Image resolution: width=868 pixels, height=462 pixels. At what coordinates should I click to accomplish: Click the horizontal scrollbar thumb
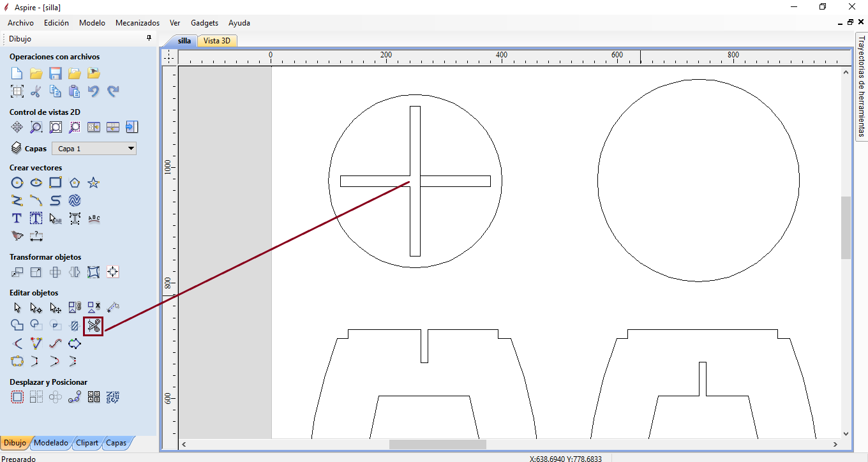coord(438,444)
